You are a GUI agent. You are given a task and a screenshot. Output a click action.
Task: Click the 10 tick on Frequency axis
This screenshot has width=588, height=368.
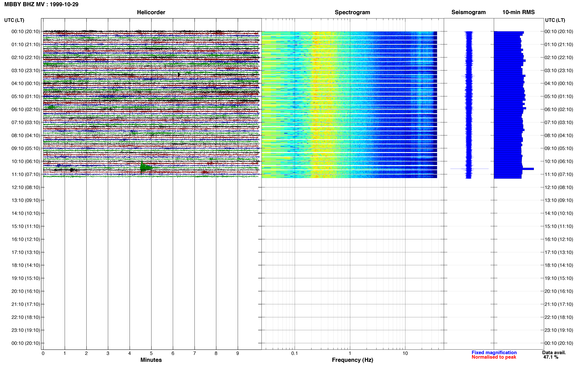point(405,353)
